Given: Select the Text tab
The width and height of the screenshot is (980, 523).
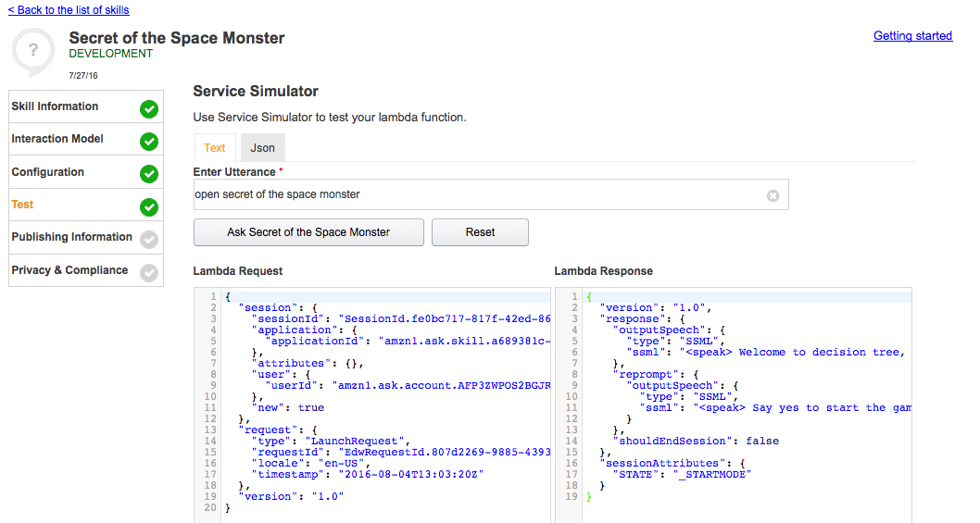Looking at the screenshot, I should click(215, 148).
